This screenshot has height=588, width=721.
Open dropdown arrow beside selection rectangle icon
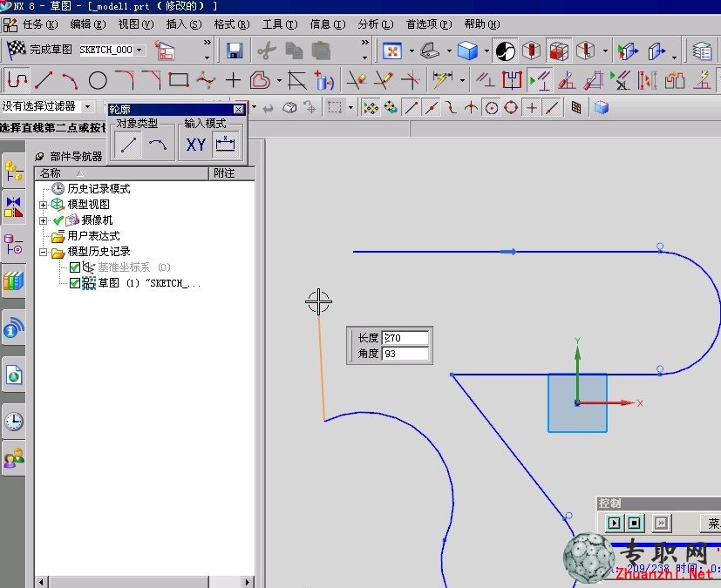click(x=350, y=108)
